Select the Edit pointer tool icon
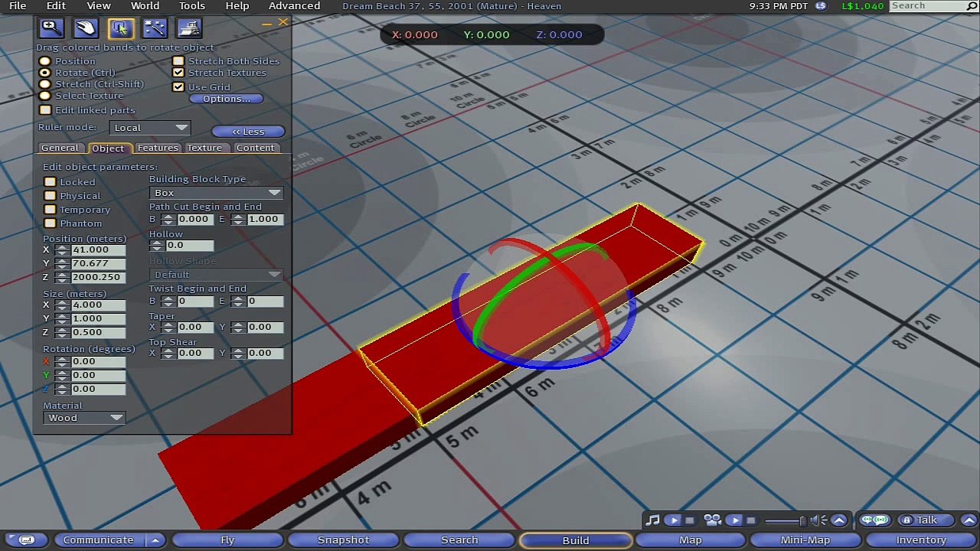The height and width of the screenshot is (551, 980). tap(120, 28)
